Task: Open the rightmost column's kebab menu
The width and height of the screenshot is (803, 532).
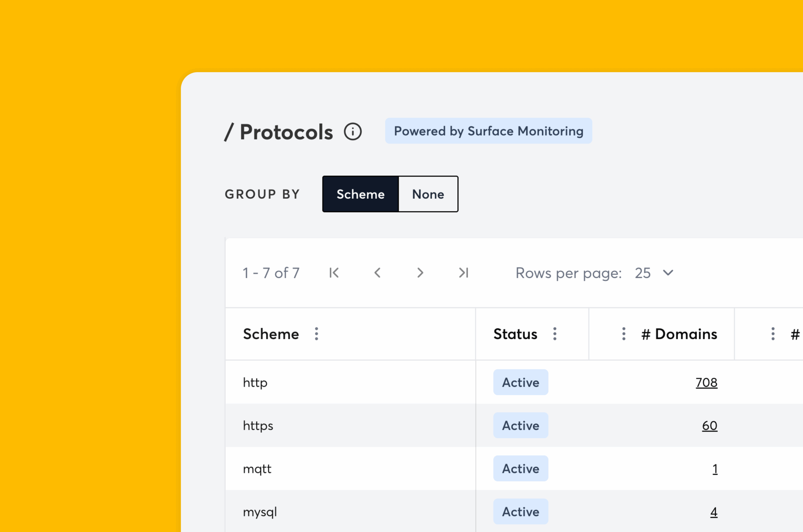Action: click(x=773, y=334)
